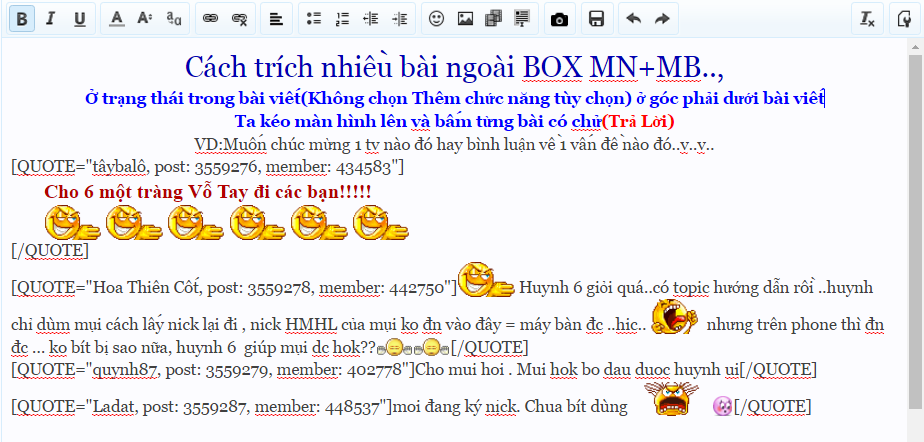Open the text color picker
The height and width of the screenshot is (442, 924).
(x=117, y=19)
